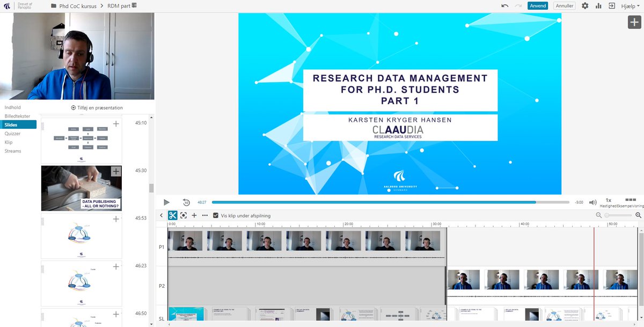Screen dimensions: 644x327
Task: Open the Quizzer tab
Action: click(13, 133)
